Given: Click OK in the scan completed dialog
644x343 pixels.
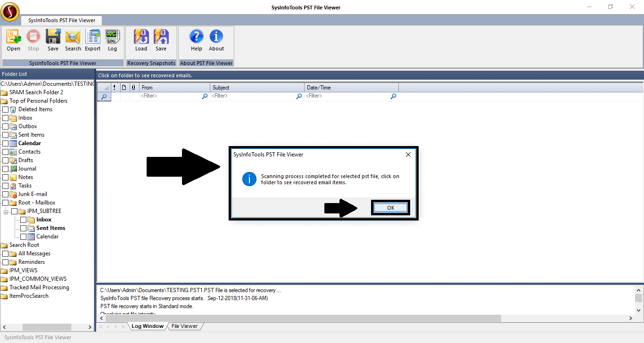Looking at the screenshot, I should [x=390, y=208].
